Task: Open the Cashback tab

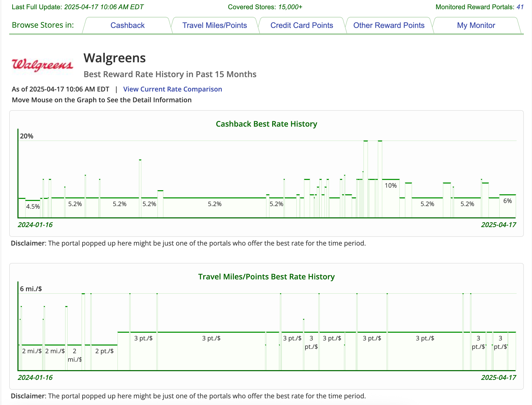Action: [x=127, y=25]
